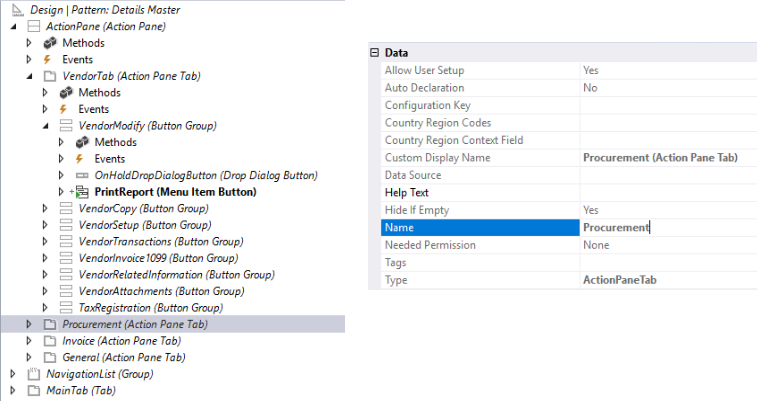Click the Events lightning icon under VendorTab
This screenshot has height=401, width=758.
[x=66, y=109]
